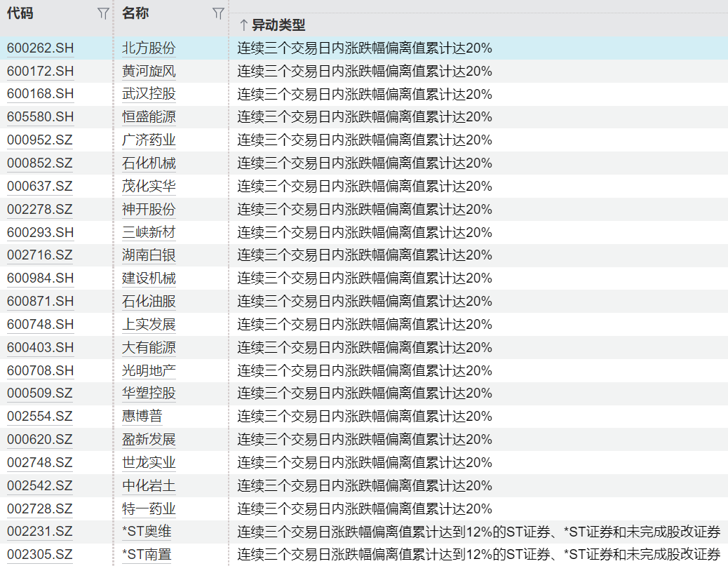
Task: Open filter icon in 代码 column header
Action: click(x=103, y=13)
